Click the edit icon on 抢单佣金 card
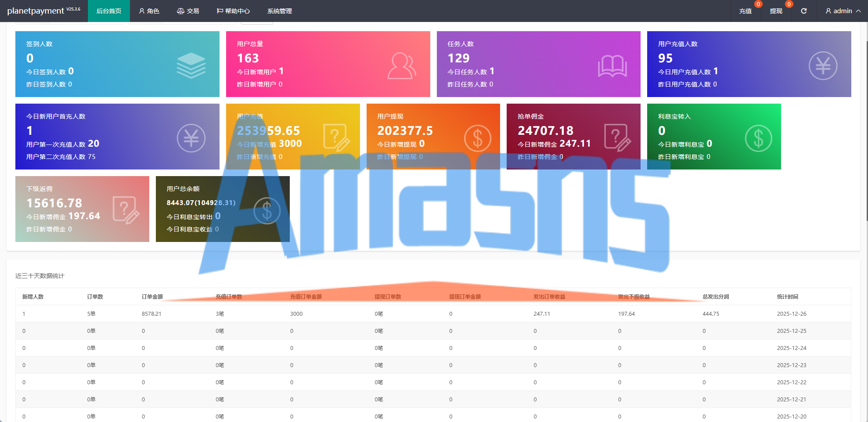 coord(618,137)
